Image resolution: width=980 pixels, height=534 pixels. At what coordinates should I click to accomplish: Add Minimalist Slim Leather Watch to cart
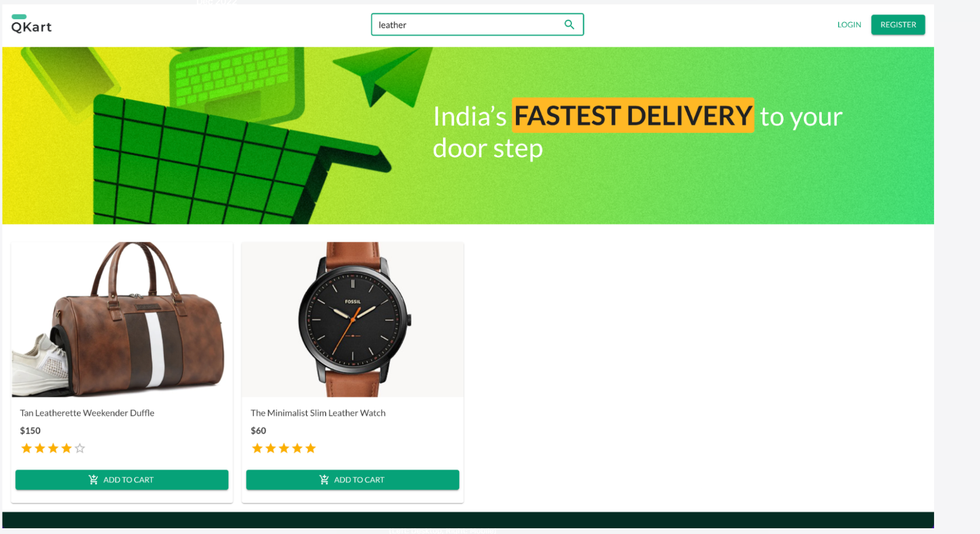tap(353, 480)
